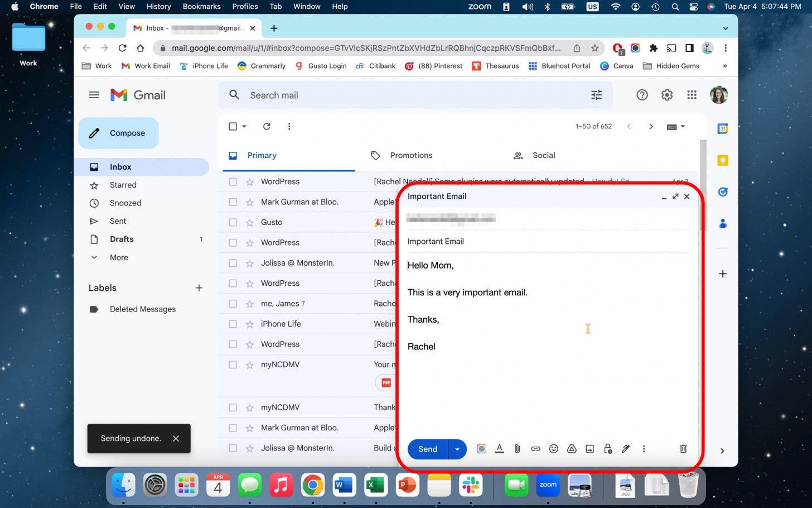The height and width of the screenshot is (508, 812).
Task: Switch to the Promotions tab
Action: point(411,155)
